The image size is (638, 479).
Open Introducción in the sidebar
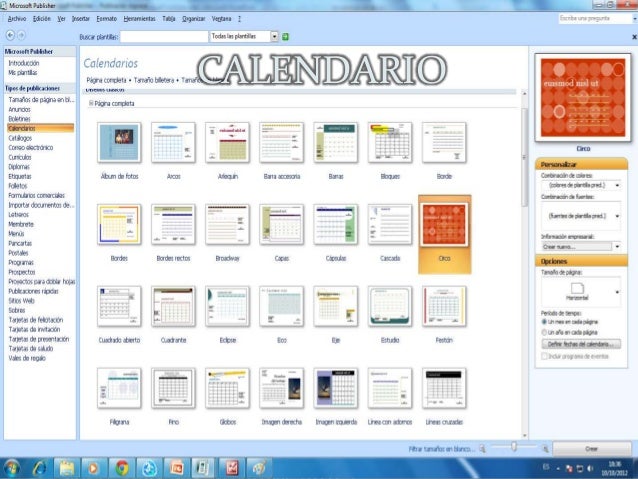(x=24, y=63)
